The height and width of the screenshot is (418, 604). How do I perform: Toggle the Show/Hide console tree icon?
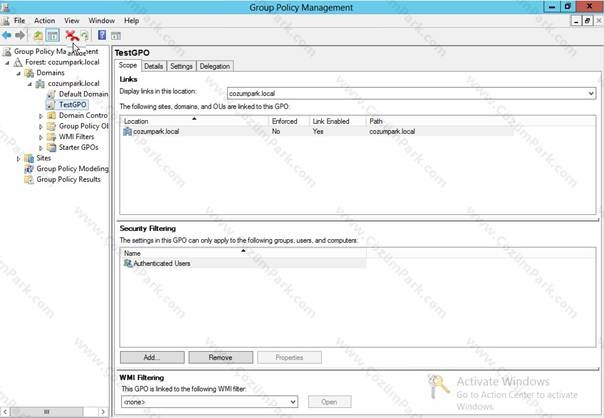pyautogui.click(x=52, y=36)
